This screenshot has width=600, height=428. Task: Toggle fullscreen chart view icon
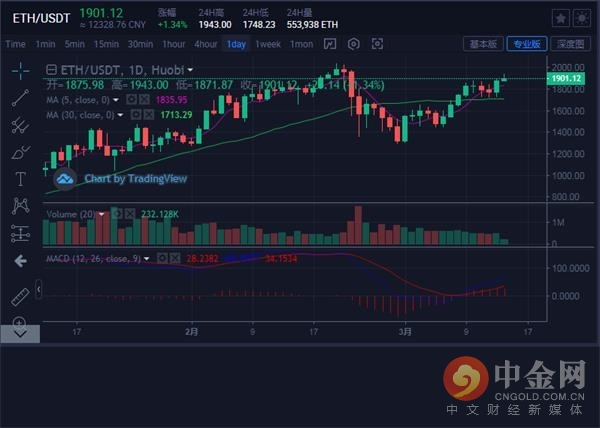tap(377, 44)
